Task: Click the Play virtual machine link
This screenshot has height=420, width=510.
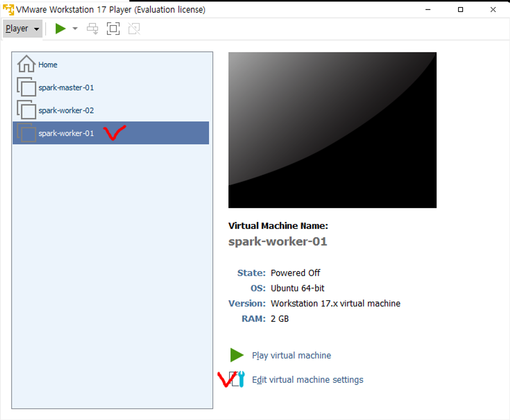Action: tap(291, 356)
